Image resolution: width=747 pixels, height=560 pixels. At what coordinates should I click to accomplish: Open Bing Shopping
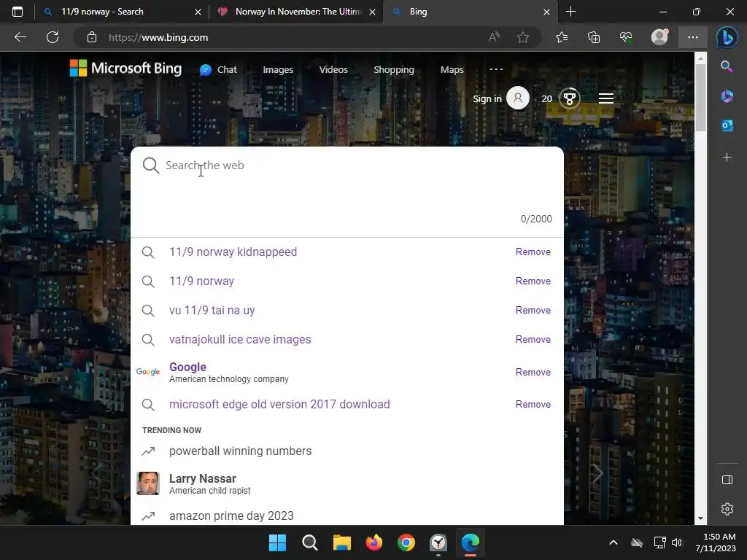click(x=394, y=69)
